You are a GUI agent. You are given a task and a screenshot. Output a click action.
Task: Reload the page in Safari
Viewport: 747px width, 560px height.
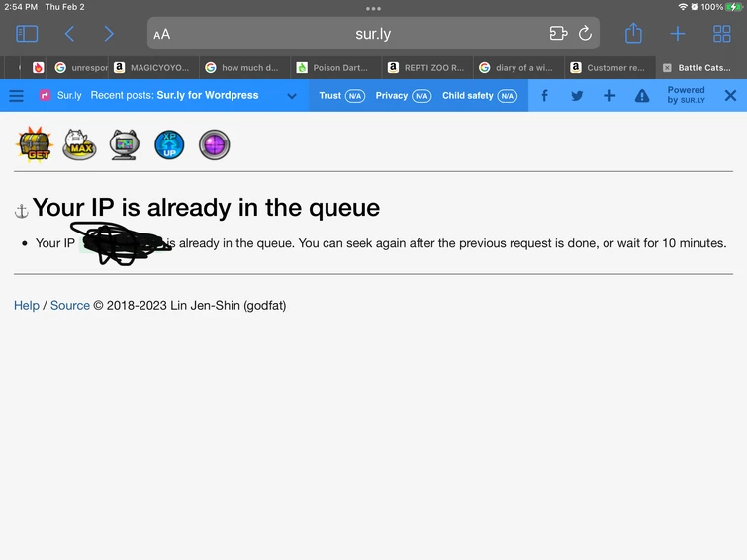tap(585, 34)
